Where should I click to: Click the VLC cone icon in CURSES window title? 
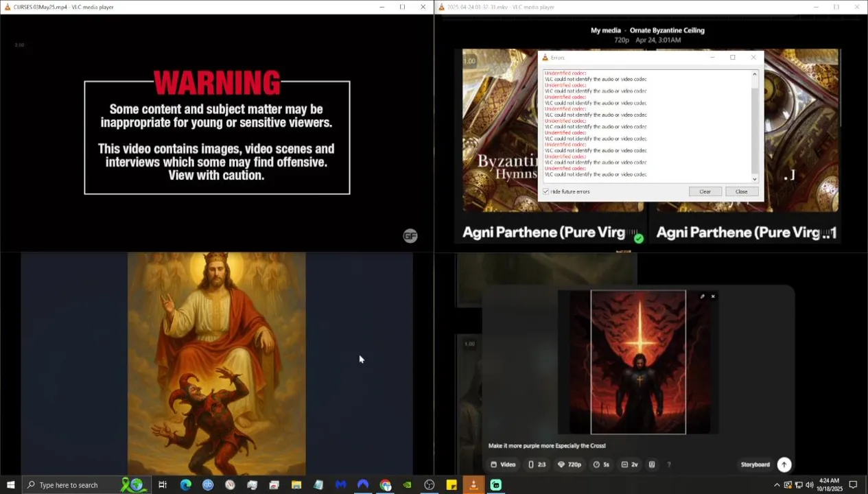click(8, 7)
